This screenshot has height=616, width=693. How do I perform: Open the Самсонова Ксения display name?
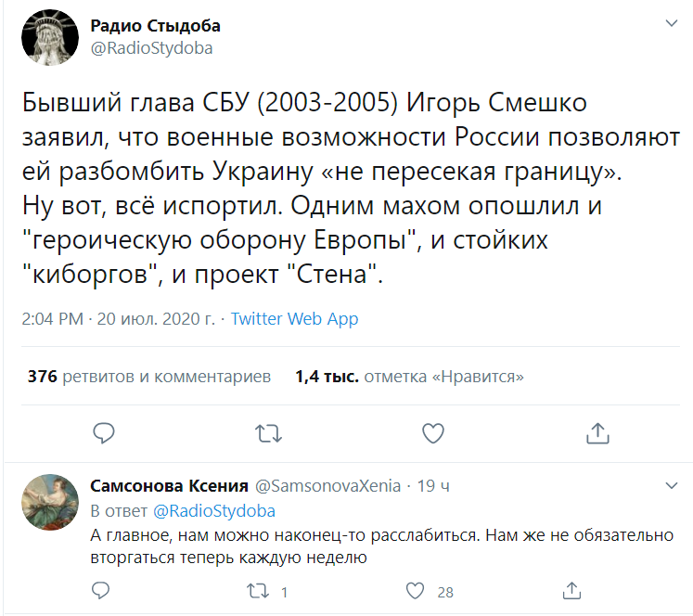point(169,486)
